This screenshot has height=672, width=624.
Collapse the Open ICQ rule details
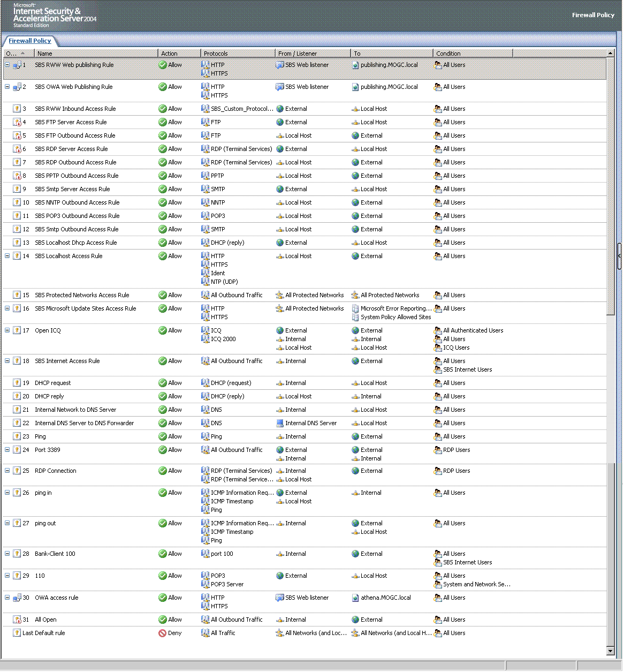pyautogui.click(x=7, y=330)
